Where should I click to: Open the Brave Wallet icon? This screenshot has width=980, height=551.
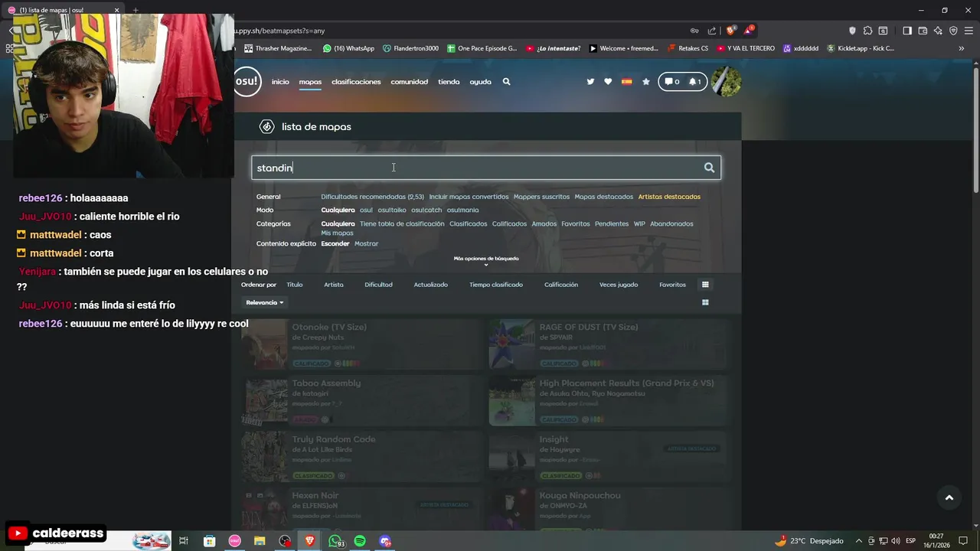(923, 31)
